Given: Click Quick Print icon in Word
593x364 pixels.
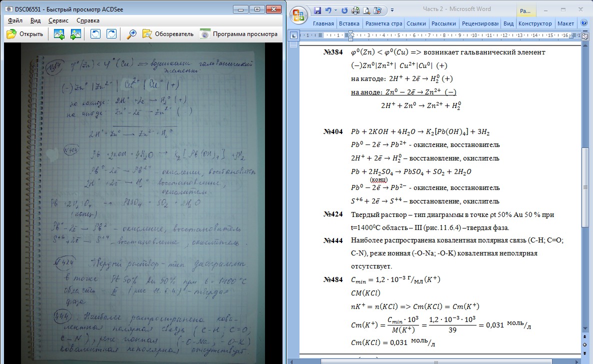Looking at the screenshot, I should pyautogui.click(x=355, y=10).
